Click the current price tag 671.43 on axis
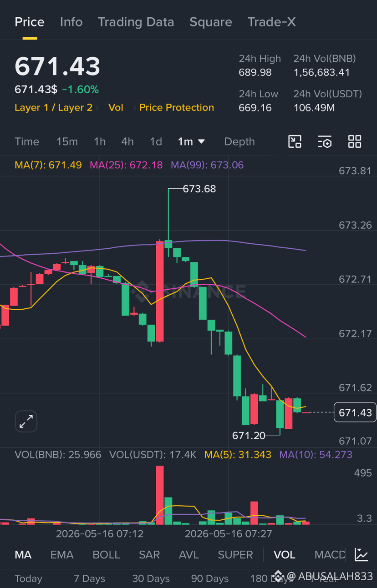 pos(355,412)
